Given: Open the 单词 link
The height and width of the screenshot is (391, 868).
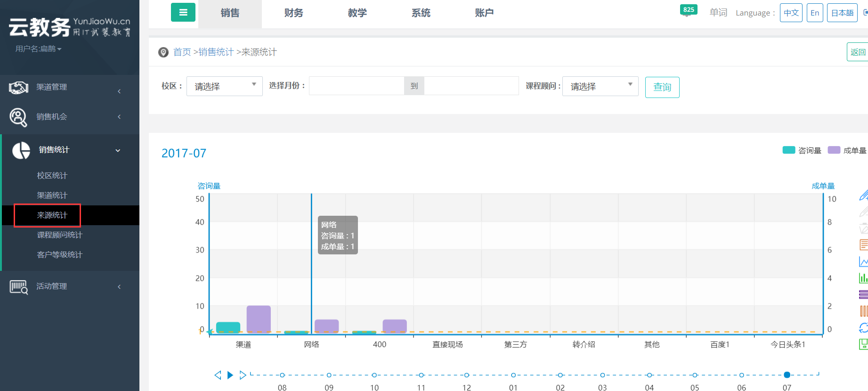Looking at the screenshot, I should click(718, 13).
